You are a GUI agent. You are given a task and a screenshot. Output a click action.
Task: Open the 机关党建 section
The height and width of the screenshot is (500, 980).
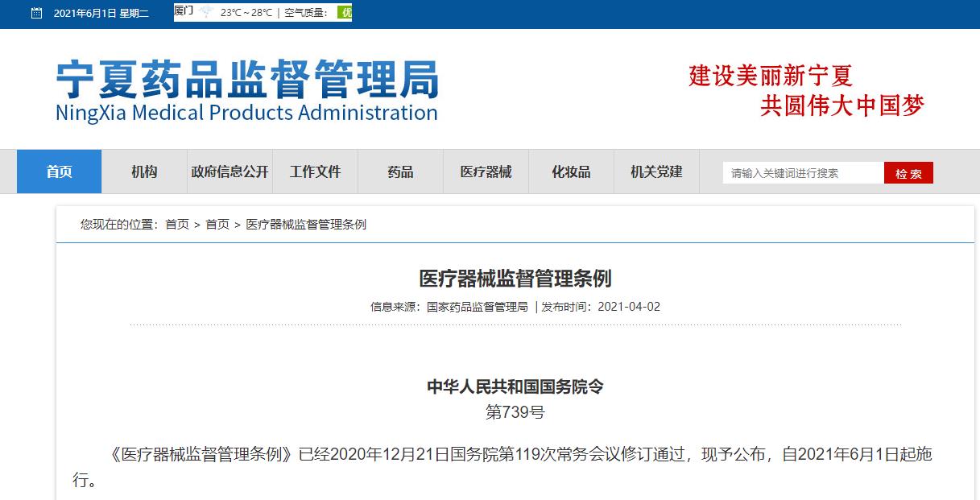(x=655, y=171)
